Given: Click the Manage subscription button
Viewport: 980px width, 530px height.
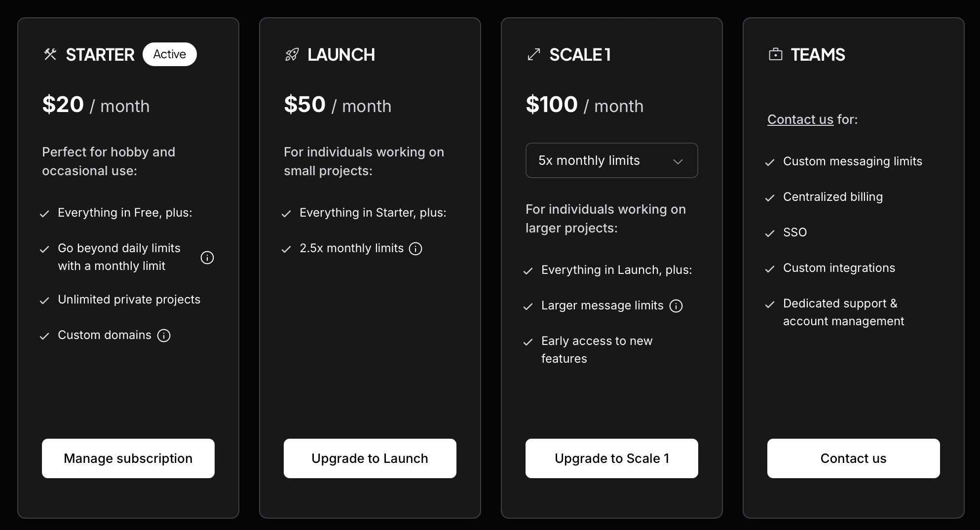Looking at the screenshot, I should point(128,458).
